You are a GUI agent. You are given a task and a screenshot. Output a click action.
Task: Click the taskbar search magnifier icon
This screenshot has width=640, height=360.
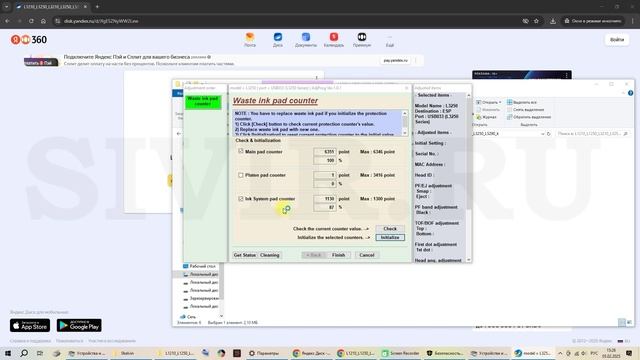(24, 353)
